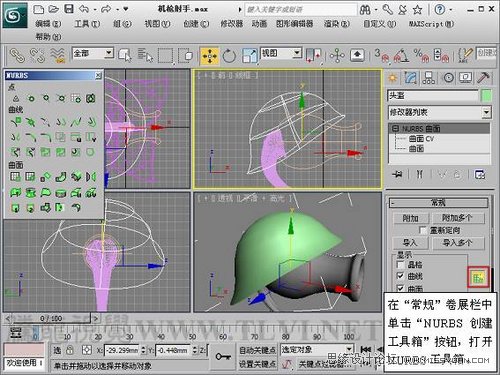Toggle the 3D Snaps icon
Image resolution: width=500 pixels, height=375 pixels.
tap(382, 56)
